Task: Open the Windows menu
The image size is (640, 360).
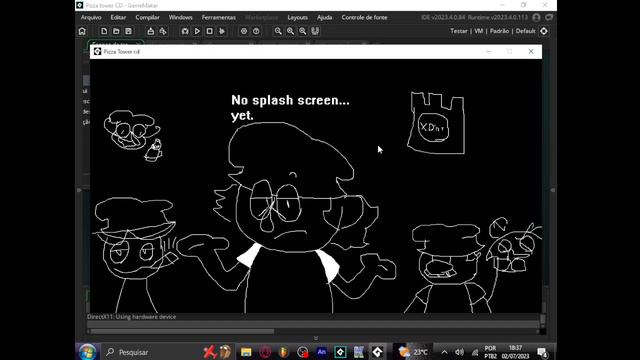Action: coord(180,17)
